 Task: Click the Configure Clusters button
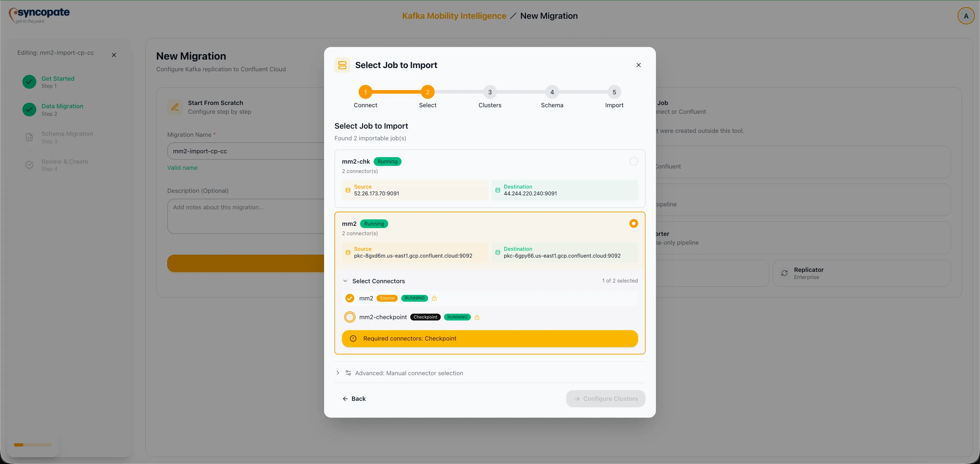point(605,399)
